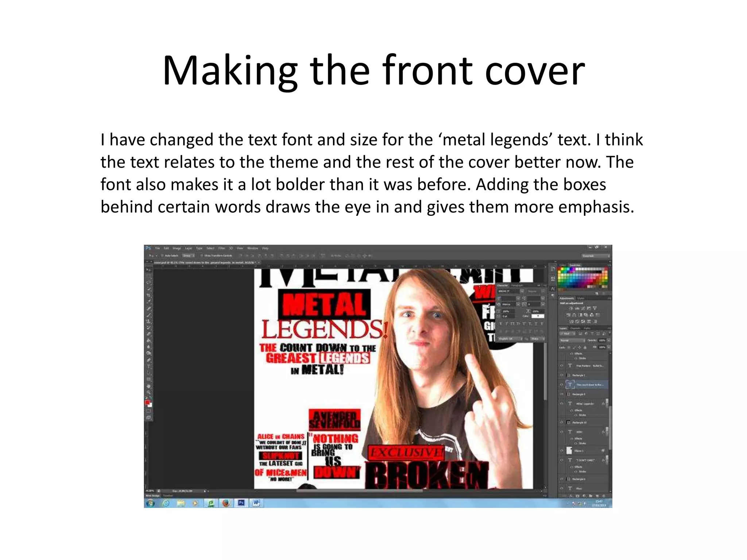747x560 pixels.
Task: Hide the 'Metal Legends!' text layer
Action: click(x=561, y=403)
